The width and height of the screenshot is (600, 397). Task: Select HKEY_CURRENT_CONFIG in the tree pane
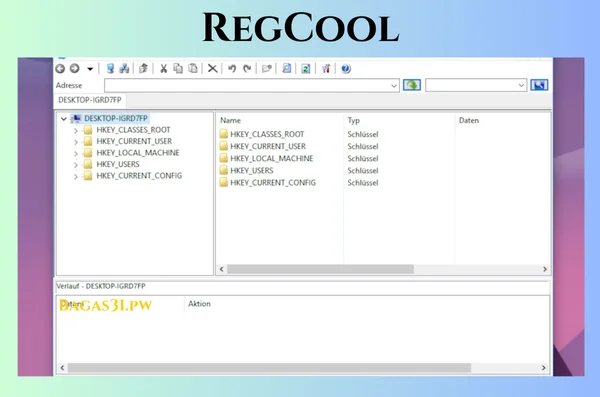[x=139, y=176]
